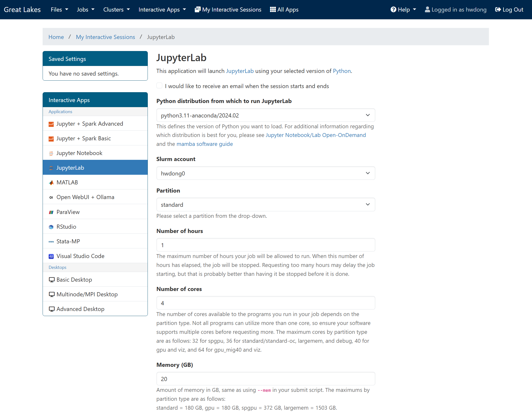This screenshot has width=532, height=414.
Task: Click the Jupyter + Spark Advanced icon
Action: [x=51, y=124]
